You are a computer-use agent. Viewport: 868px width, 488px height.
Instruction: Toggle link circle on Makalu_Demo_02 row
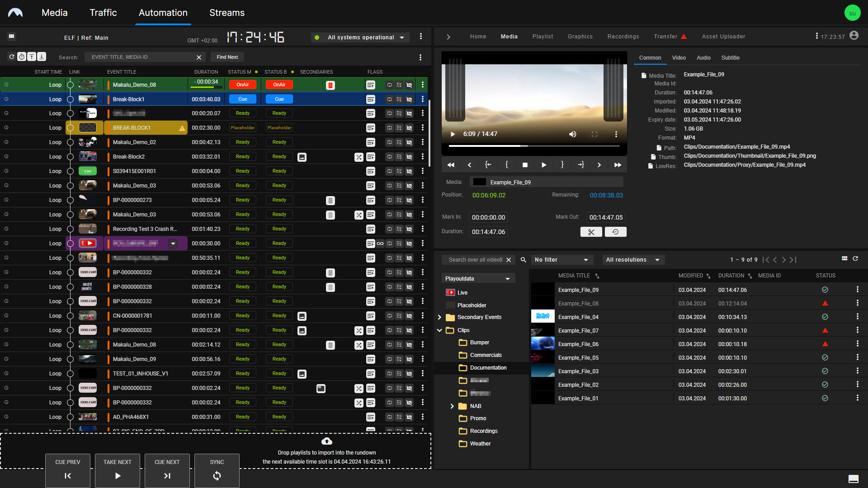point(70,142)
